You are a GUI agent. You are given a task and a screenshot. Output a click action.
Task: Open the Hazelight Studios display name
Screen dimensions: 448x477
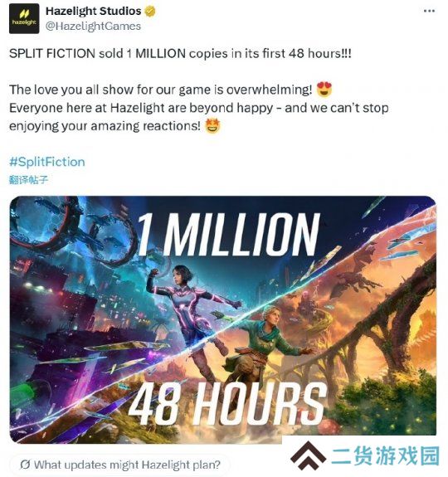pyautogui.click(x=94, y=12)
